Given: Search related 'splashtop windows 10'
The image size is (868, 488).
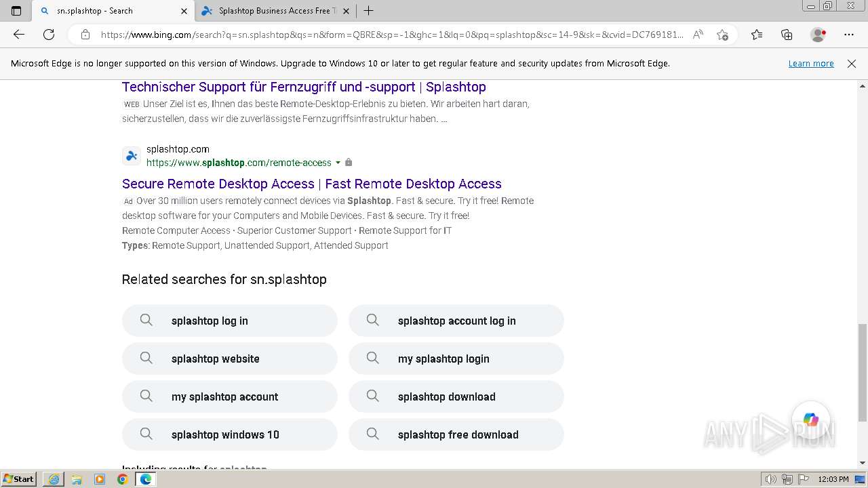Looking at the screenshot, I should 229,434.
